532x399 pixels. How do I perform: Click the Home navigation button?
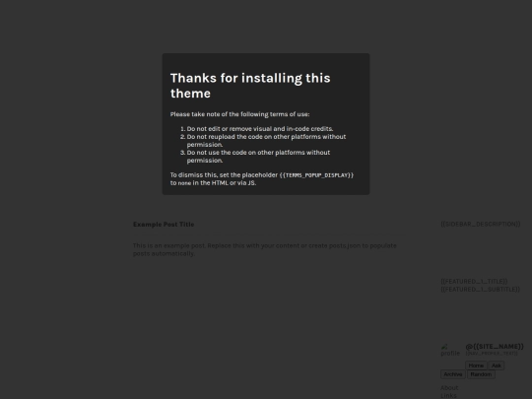(476, 366)
